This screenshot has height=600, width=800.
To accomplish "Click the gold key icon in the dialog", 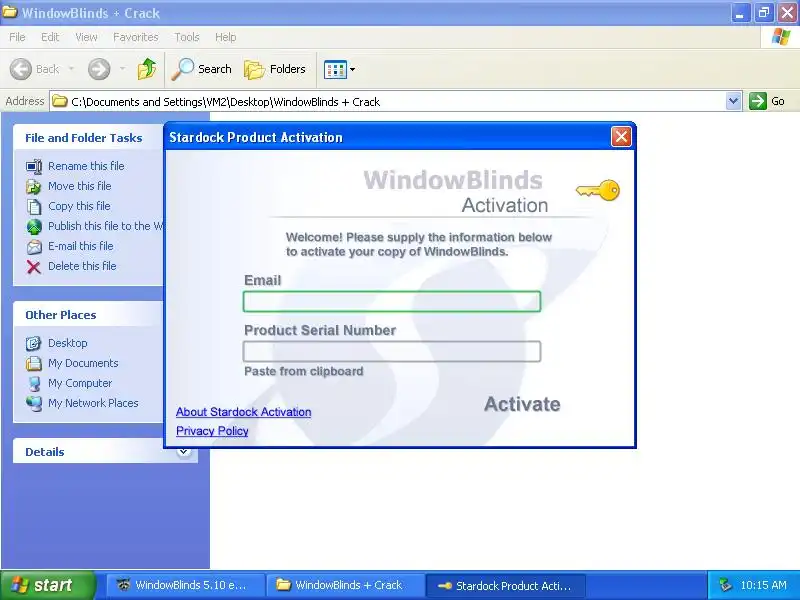I will pos(598,190).
